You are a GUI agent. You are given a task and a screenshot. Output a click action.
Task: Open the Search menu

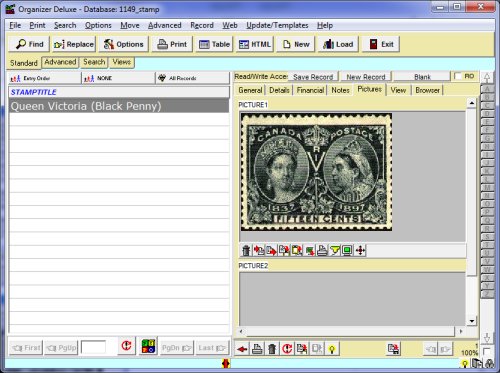[x=65, y=25]
